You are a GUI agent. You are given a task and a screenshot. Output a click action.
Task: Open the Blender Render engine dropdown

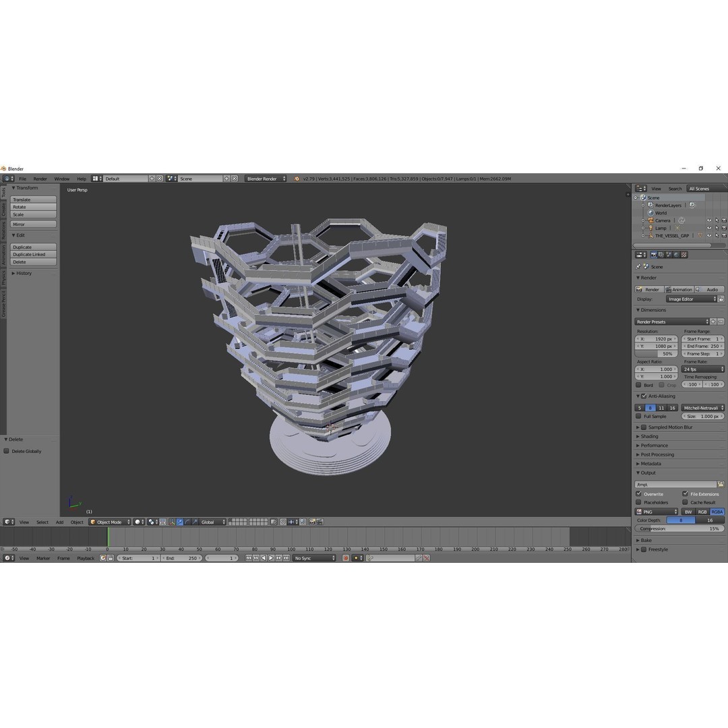(266, 179)
